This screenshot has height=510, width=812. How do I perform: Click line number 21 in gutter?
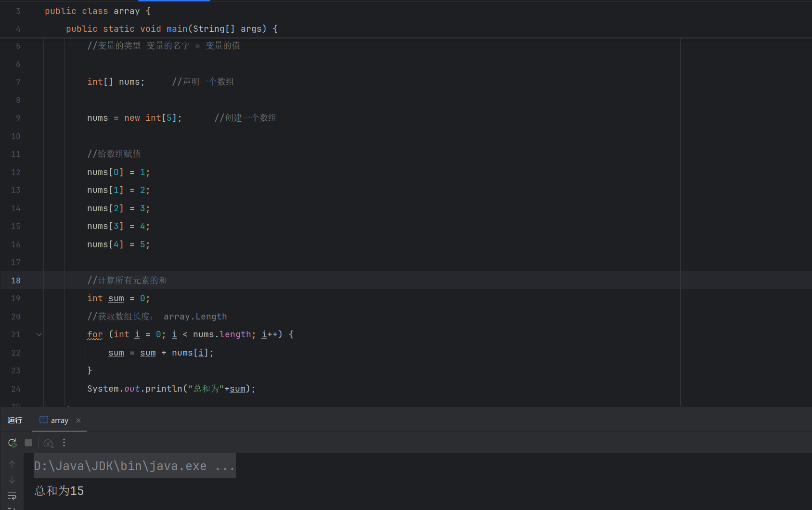(x=16, y=334)
